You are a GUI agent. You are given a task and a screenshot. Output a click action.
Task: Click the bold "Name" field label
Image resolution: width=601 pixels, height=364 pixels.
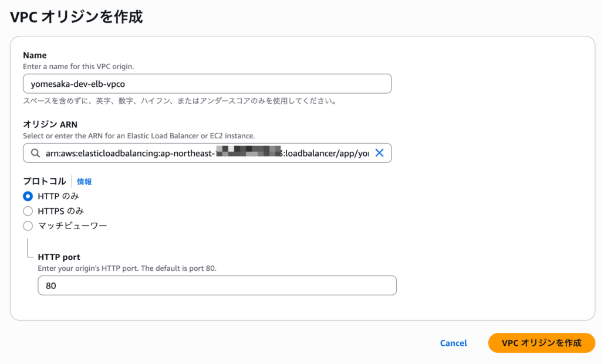pos(35,55)
